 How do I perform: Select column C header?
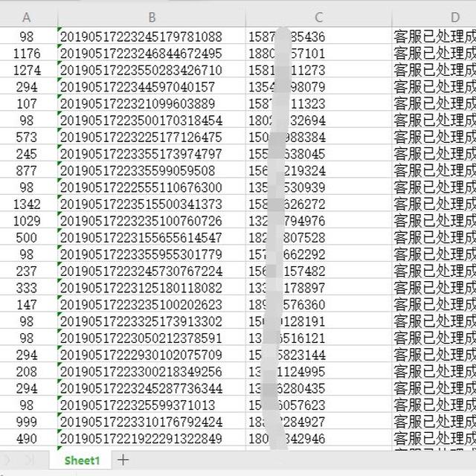318,18
